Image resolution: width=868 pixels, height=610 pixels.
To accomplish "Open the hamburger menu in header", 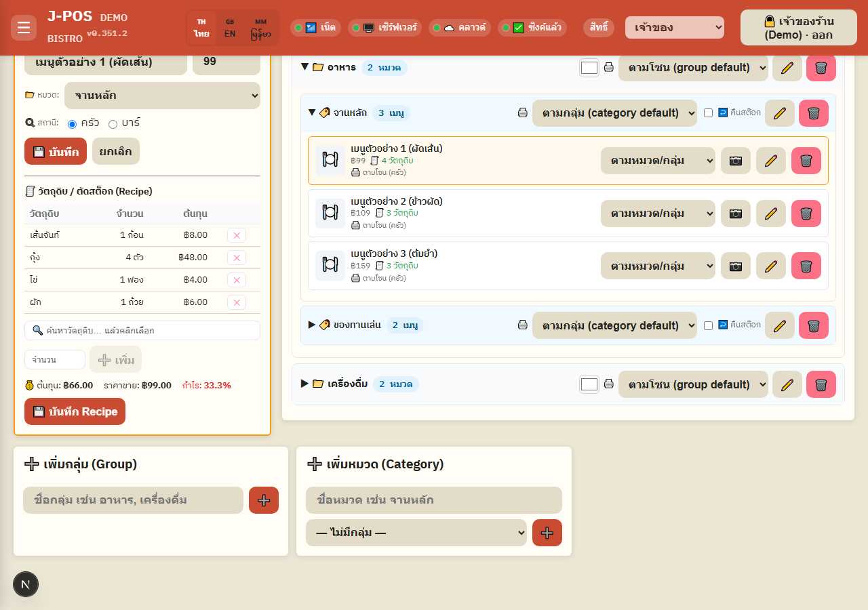I will tap(24, 28).
